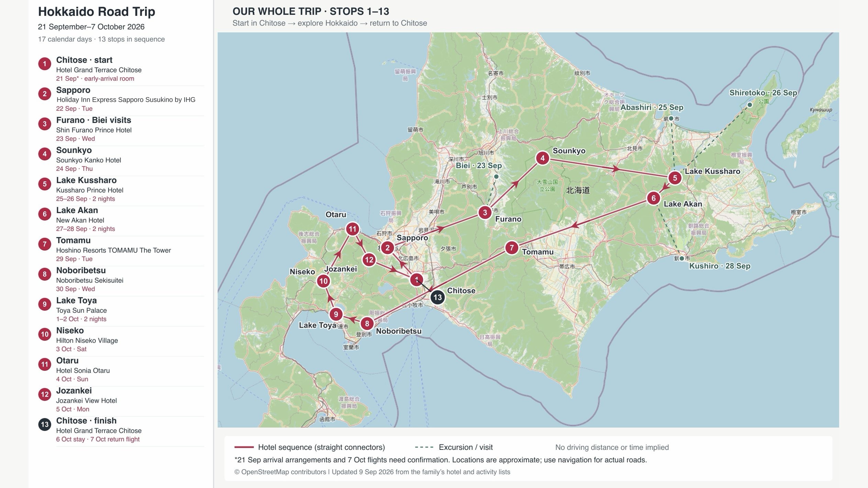Screen dimensions: 868x488
Task: Select the 'Biei · 23 Sep' map label
Action: tap(479, 166)
